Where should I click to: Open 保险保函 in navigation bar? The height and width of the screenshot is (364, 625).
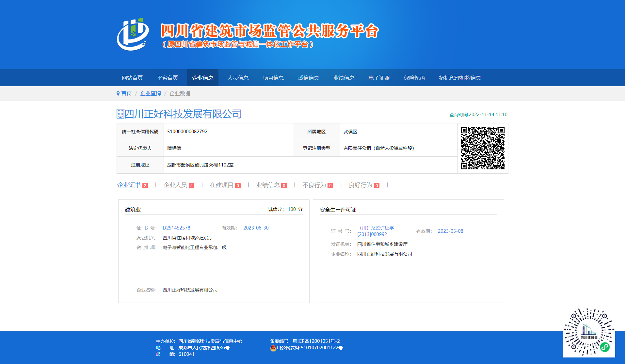tap(414, 78)
